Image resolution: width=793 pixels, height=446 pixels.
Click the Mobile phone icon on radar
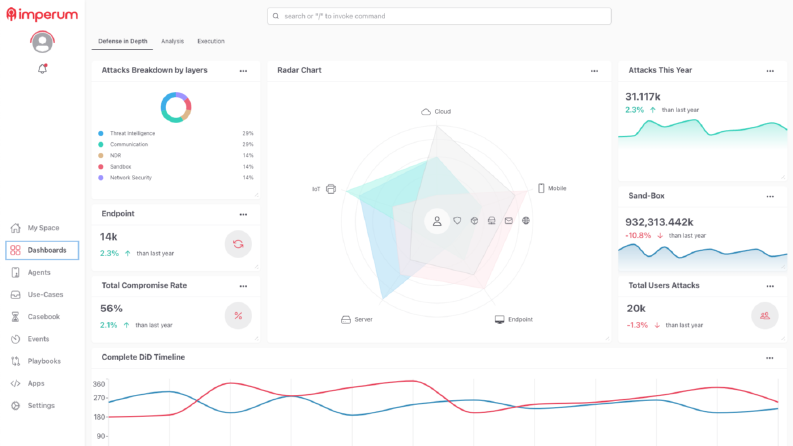pos(541,188)
